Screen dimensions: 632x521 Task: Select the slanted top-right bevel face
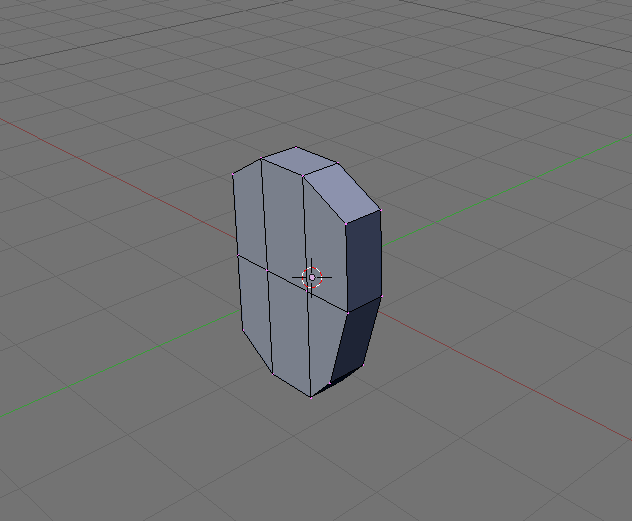pyautogui.click(x=342, y=193)
